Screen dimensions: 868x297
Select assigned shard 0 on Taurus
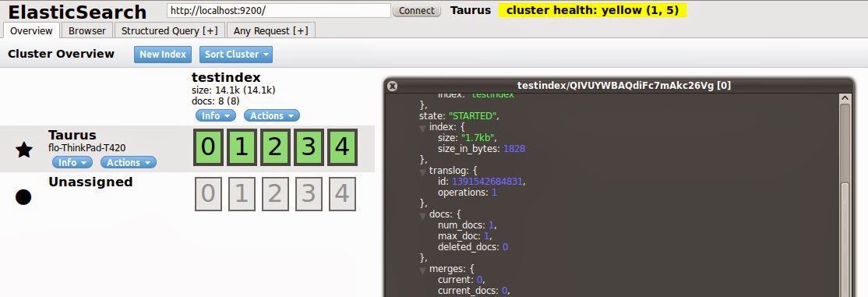(207, 147)
